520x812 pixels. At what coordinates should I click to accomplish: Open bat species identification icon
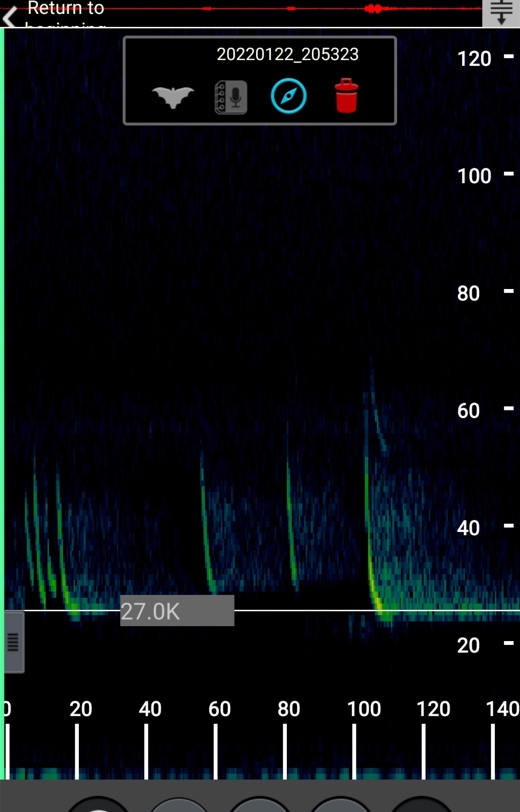(173, 97)
